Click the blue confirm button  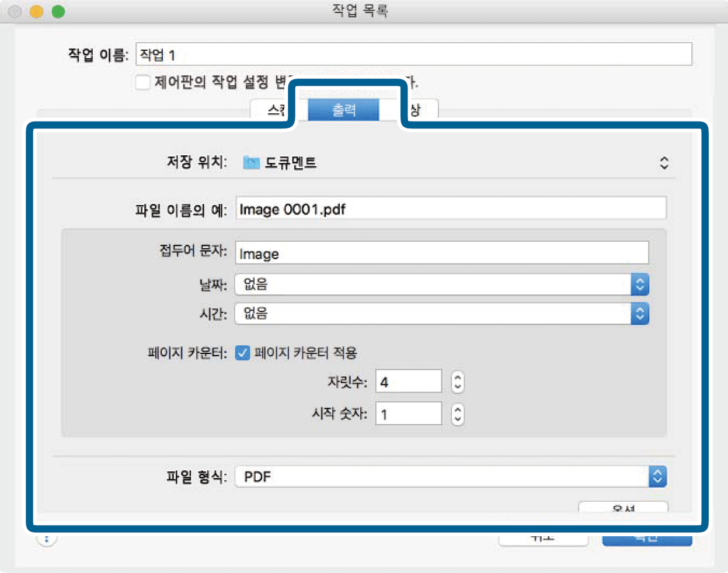click(x=647, y=539)
